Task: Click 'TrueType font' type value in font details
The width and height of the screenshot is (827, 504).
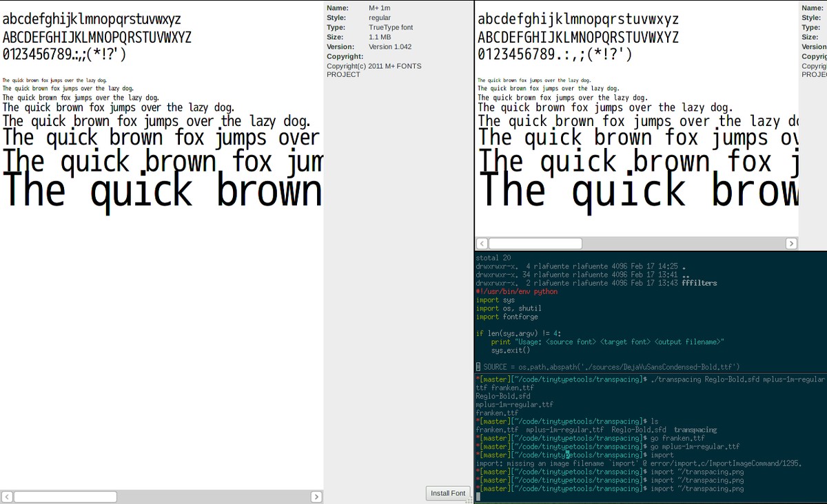Action: pyautogui.click(x=392, y=28)
